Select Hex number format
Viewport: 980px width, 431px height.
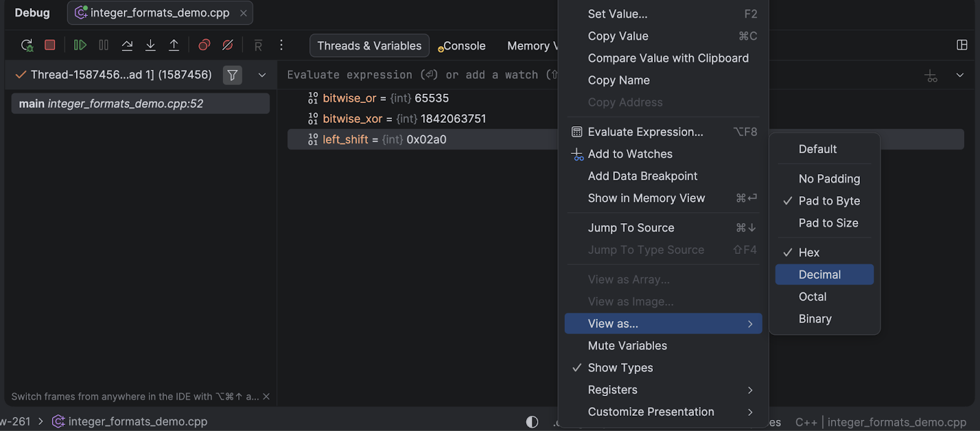809,253
